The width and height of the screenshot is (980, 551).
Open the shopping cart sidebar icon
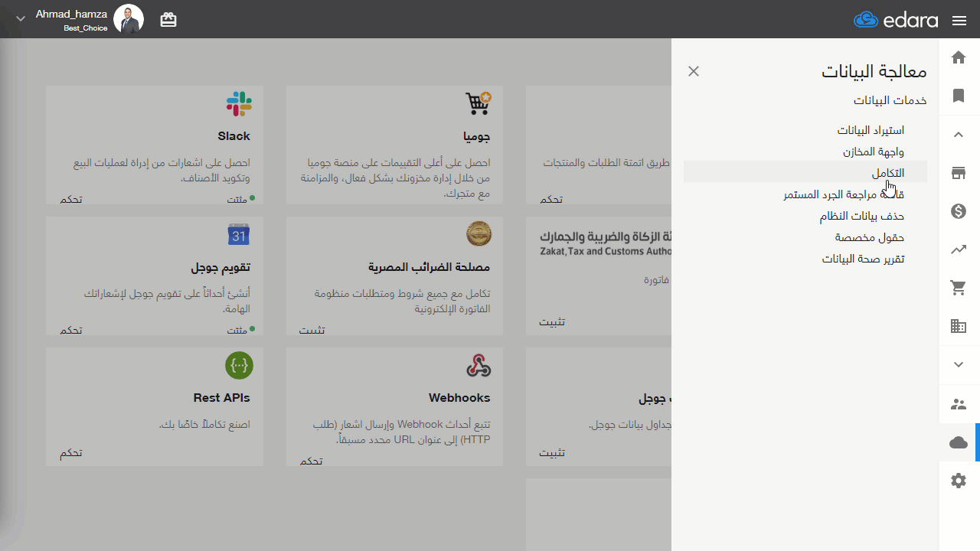pos(959,288)
